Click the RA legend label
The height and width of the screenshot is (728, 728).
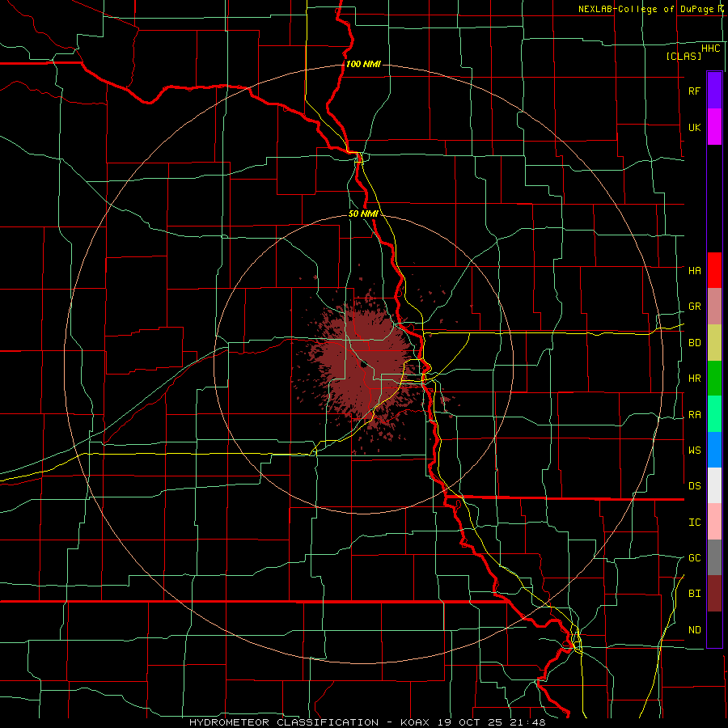(695, 415)
